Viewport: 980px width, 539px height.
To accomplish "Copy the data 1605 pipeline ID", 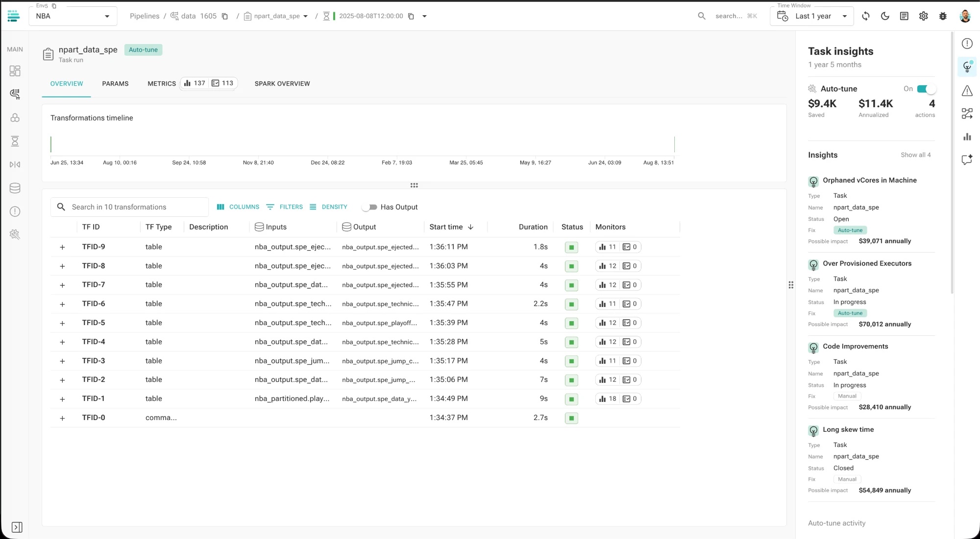I will pyautogui.click(x=225, y=16).
